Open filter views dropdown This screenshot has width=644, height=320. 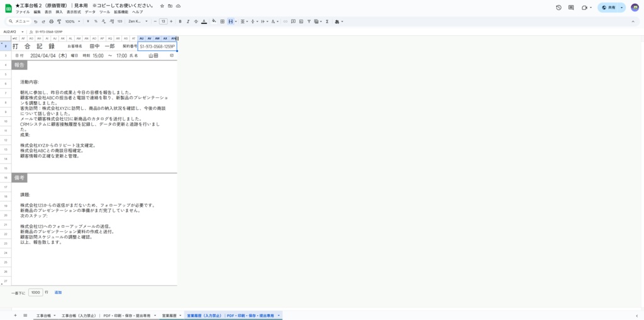pyautogui.click(x=318, y=21)
